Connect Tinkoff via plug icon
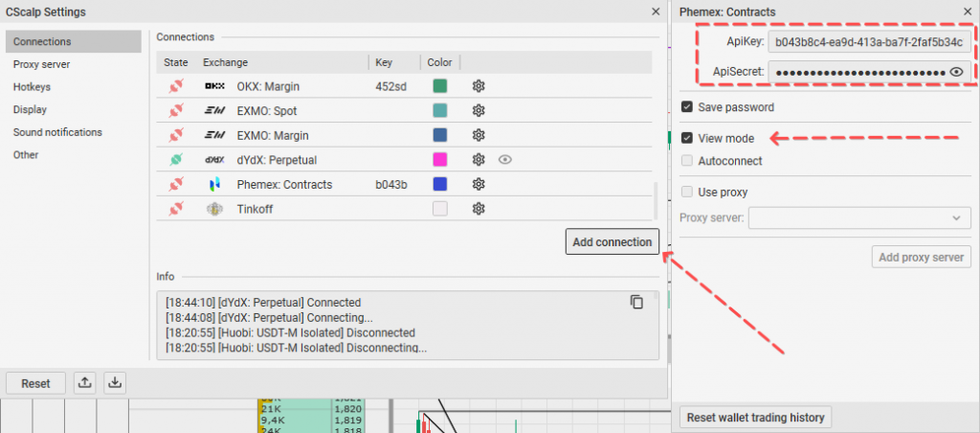The height and width of the screenshot is (433, 980). click(x=176, y=209)
